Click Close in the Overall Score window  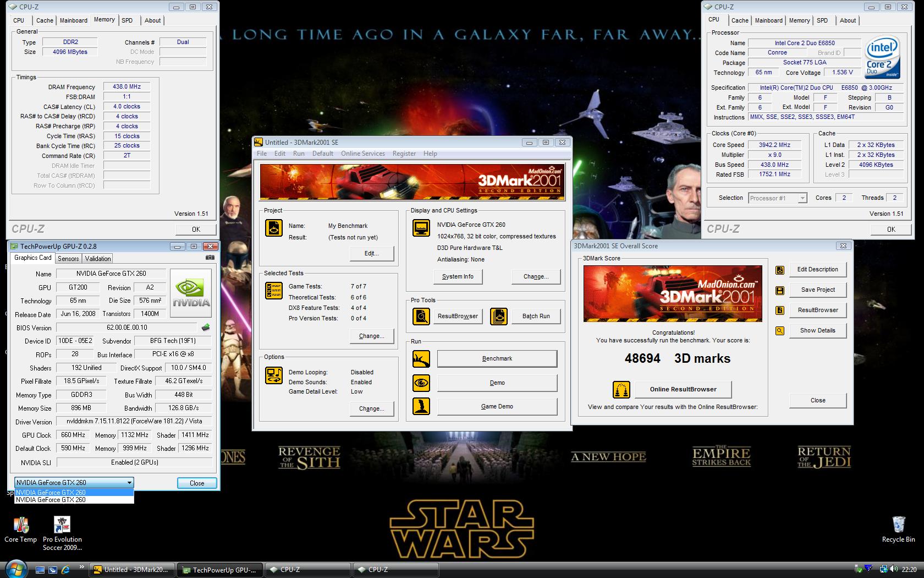[x=817, y=400]
